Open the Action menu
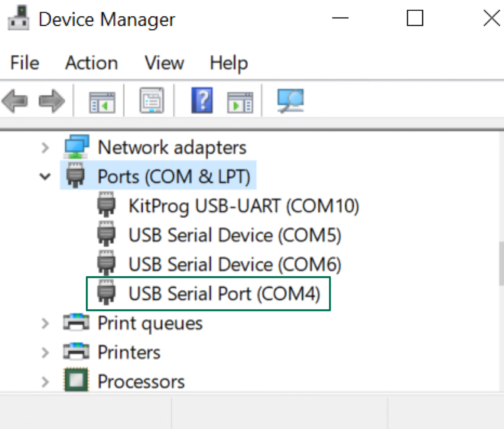The image size is (504, 429). pos(91,63)
